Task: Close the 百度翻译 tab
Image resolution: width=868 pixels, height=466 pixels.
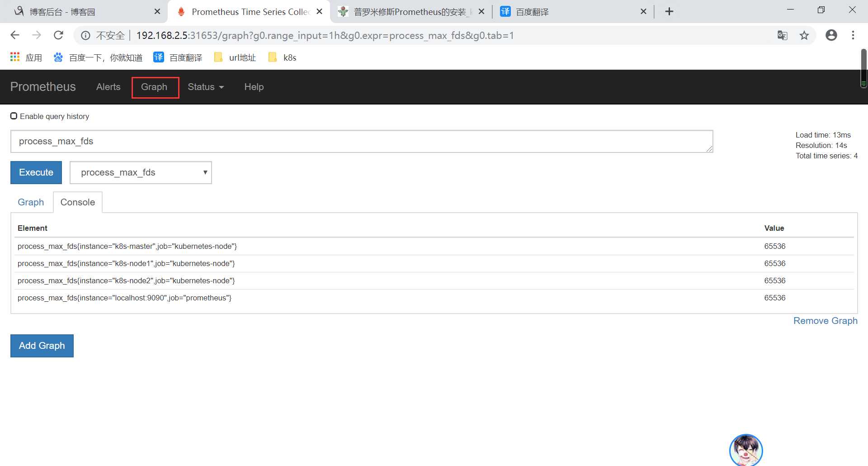Action: click(644, 12)
